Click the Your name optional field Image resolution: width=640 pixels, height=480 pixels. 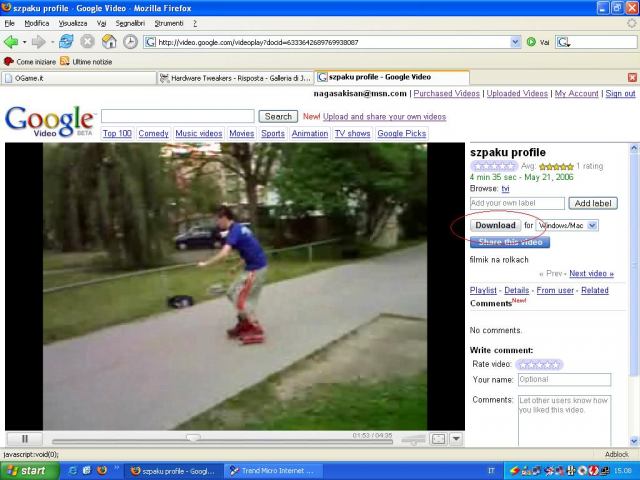point(564,380)
